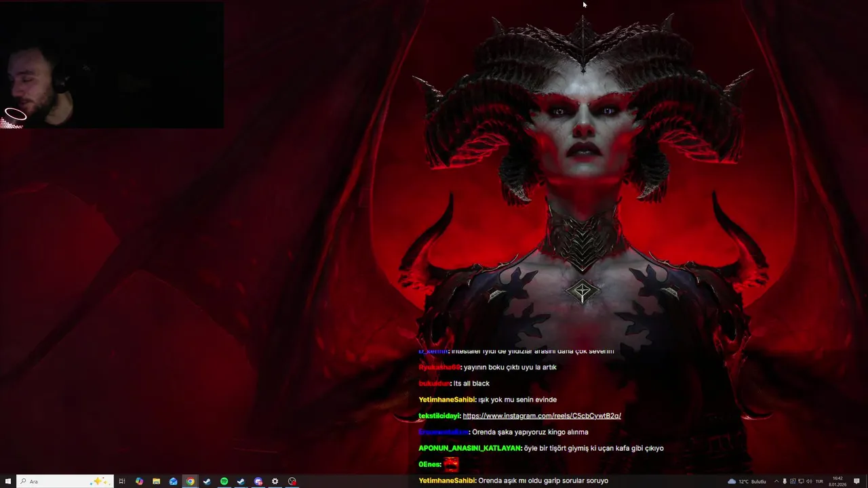Click the webcam overlay showing the streamer
868x488 pixels.
tap(112, 65)
